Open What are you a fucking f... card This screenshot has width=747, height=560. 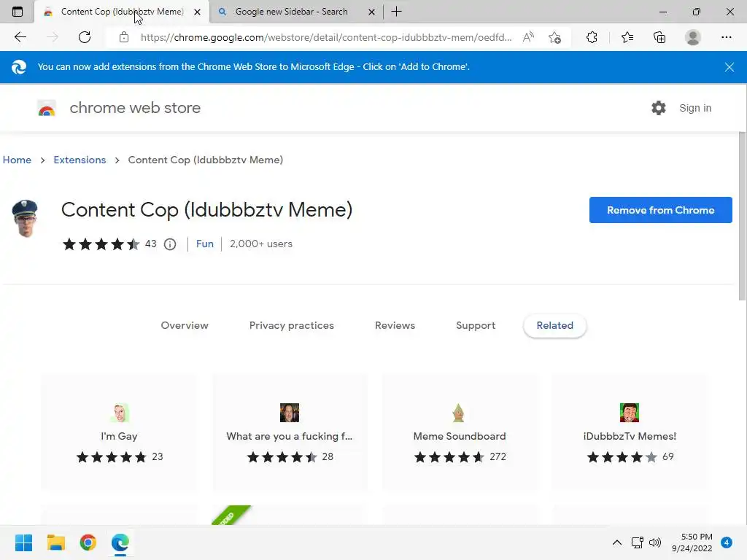[289, 432]
